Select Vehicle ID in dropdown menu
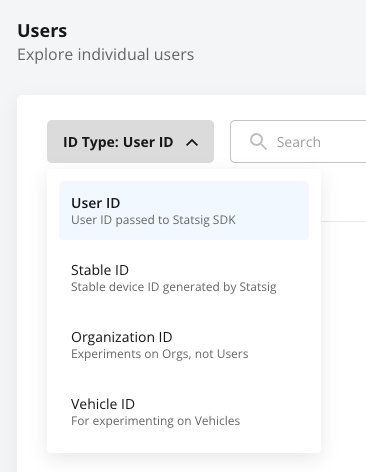366x472 pixels. point(184,412)
